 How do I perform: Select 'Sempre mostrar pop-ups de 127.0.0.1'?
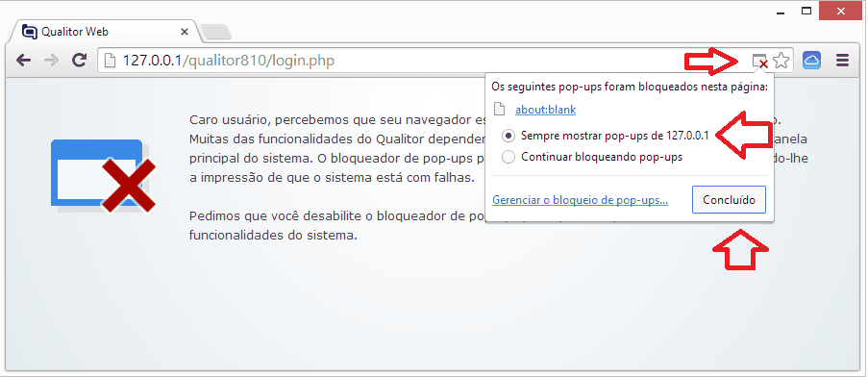[607, 136]
